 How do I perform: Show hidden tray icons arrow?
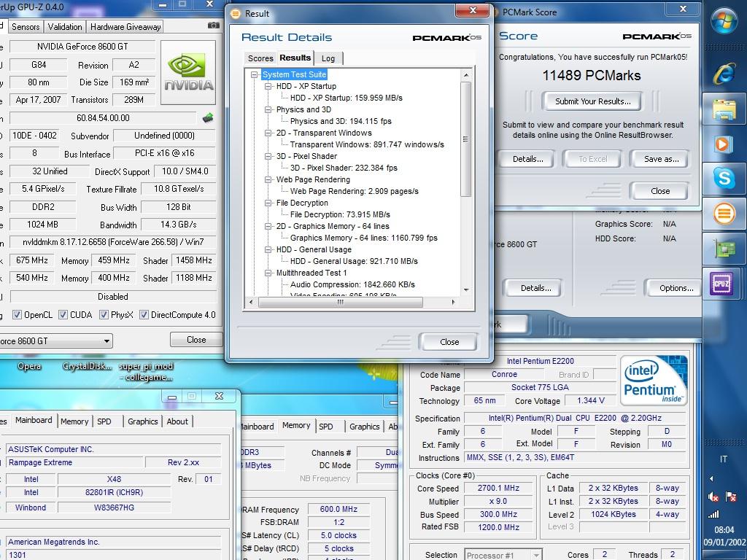711,478
